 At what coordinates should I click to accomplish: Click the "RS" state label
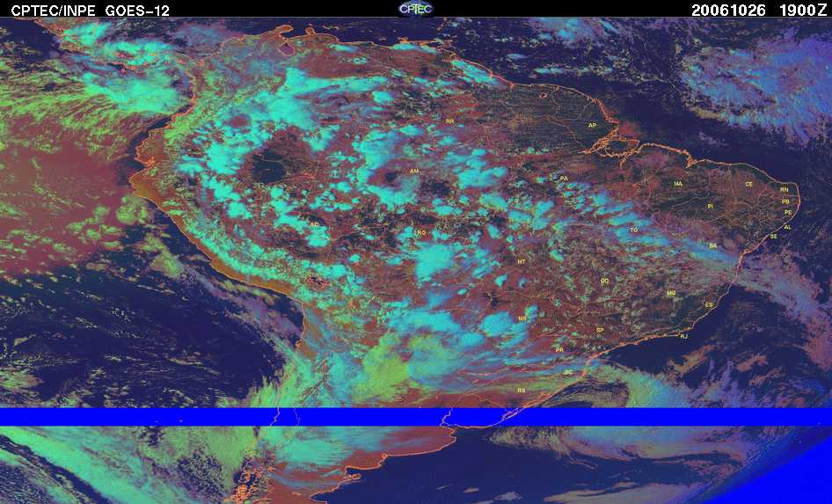521,391
